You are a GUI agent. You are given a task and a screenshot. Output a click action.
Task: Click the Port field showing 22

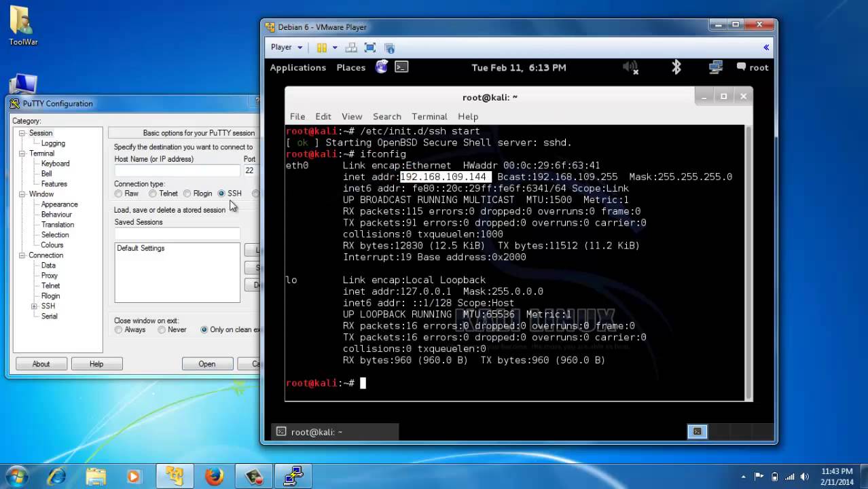[251, 170]
